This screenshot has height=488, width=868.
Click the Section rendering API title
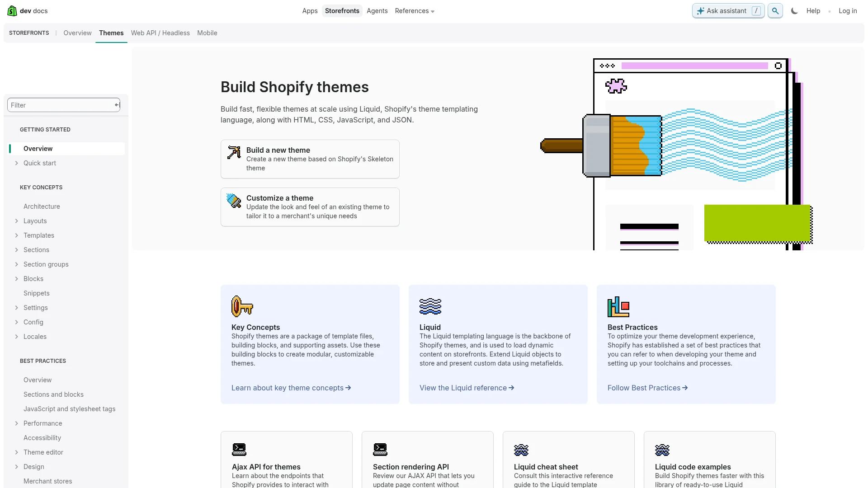(x=411, y=467)
